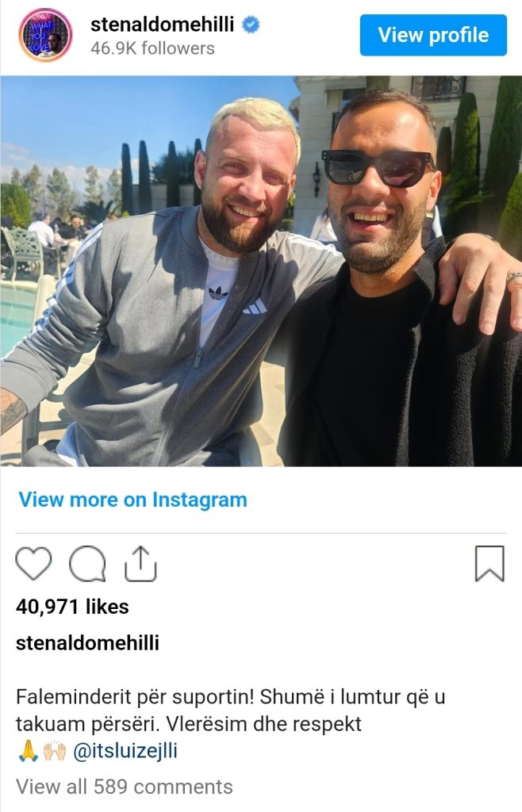Open the @itsluizejlli mention
Viewport: 522px width, 812px height.
pos(125,750)
